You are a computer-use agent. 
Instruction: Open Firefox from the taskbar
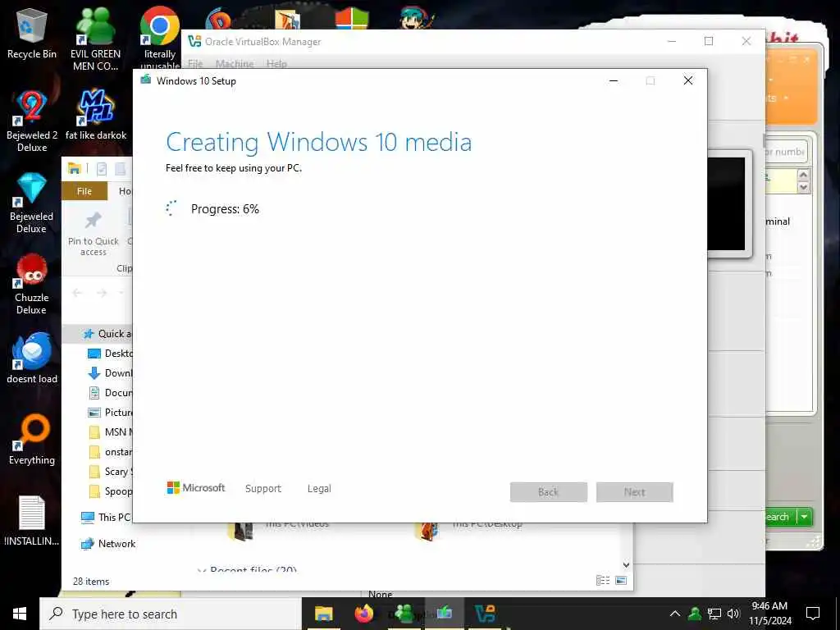click(364, 614)
